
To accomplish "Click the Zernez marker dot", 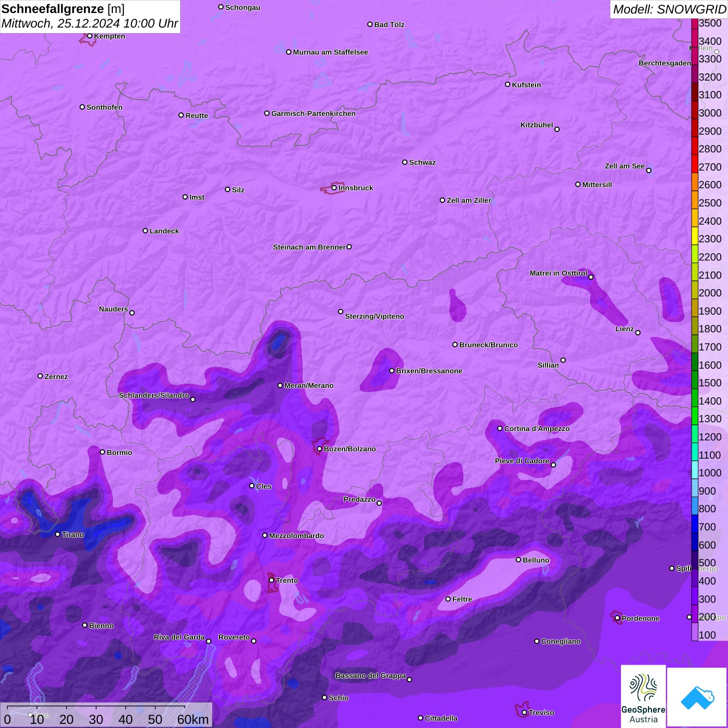I will point(40,376).
